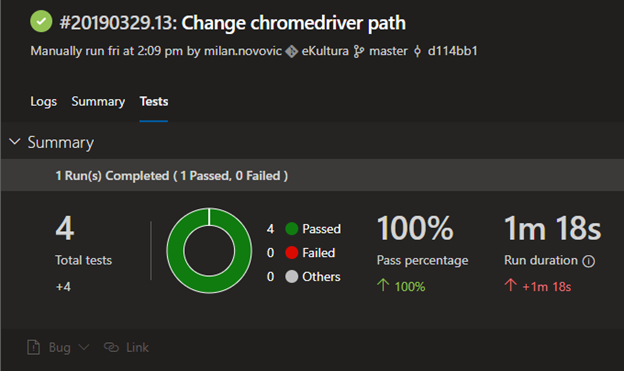Screen dimensions: 624x371
Task: Click the red up arrow under Run duration
Action: coord(511,285)
